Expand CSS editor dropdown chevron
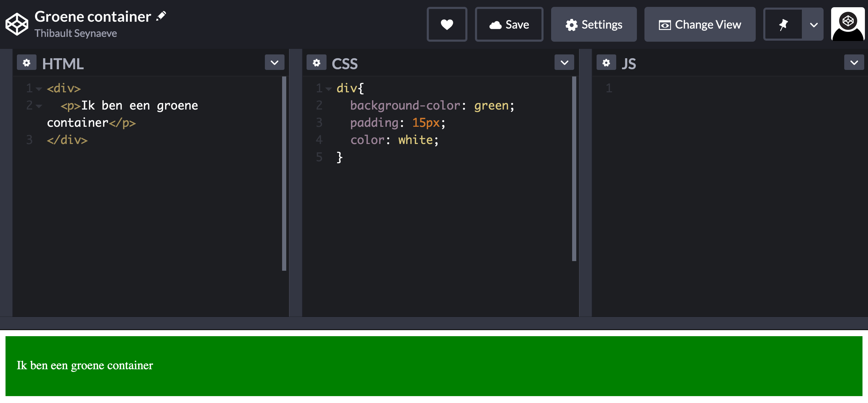Viewport: 868px width, 403px height. pos(564,63)
